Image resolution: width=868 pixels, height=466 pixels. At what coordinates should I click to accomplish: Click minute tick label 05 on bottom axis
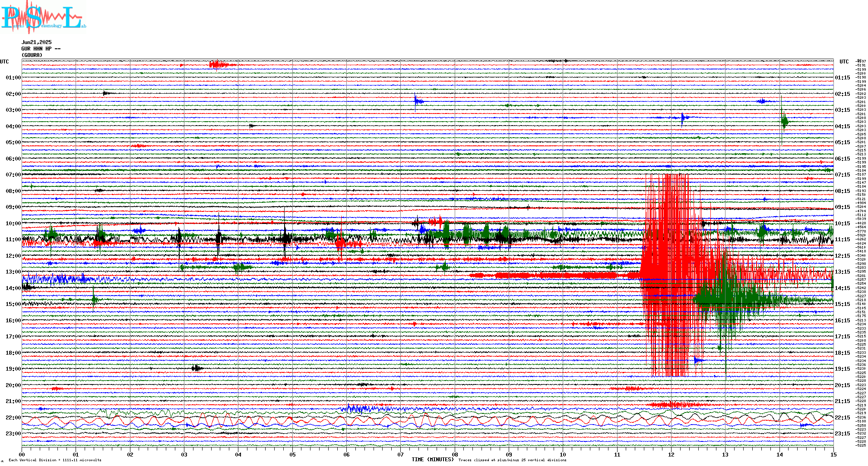[x=292, y=454]
